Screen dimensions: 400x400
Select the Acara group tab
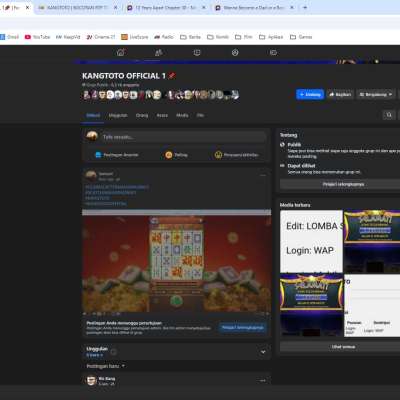[x=162, y=115]
